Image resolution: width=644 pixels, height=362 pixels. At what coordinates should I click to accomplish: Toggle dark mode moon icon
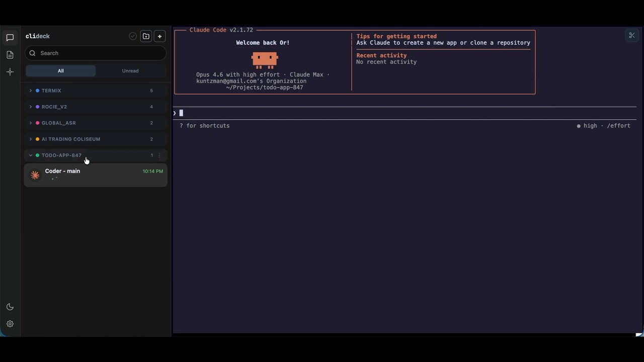(x=10, y=307)
